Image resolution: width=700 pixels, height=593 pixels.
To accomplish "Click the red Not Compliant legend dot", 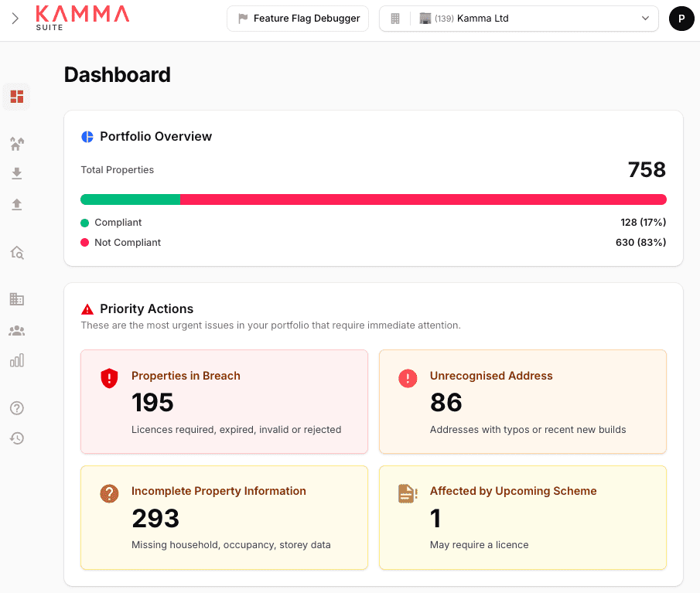I will [x=85, y=243].
